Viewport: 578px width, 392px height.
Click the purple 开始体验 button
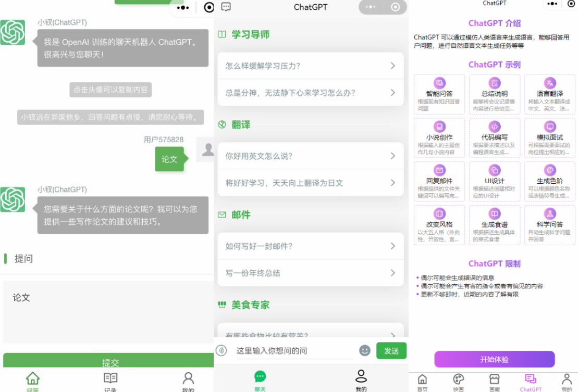494,359
